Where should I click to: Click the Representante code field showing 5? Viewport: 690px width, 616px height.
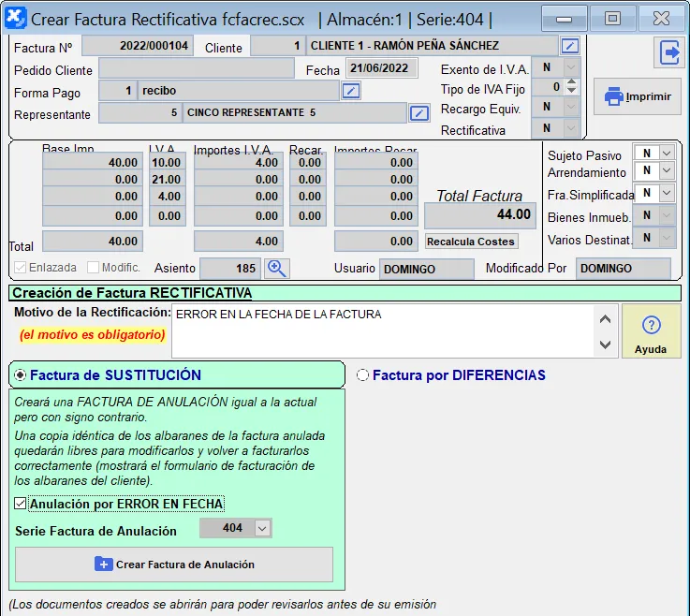pyautogui.click(x=139, y=112)
